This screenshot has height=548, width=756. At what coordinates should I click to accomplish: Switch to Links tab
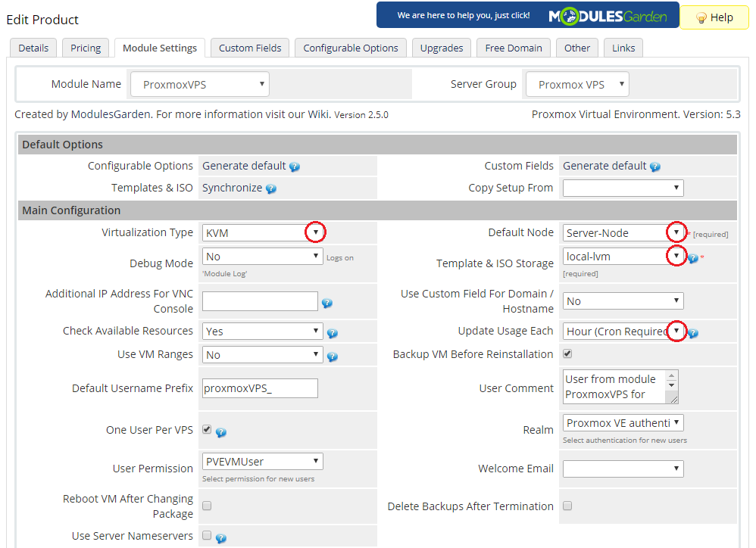click(623, 48)
